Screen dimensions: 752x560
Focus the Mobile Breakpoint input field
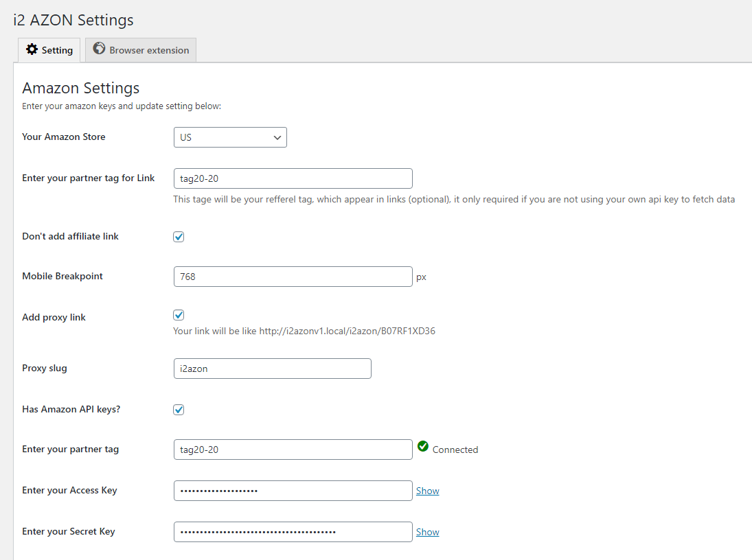(293, 277)
